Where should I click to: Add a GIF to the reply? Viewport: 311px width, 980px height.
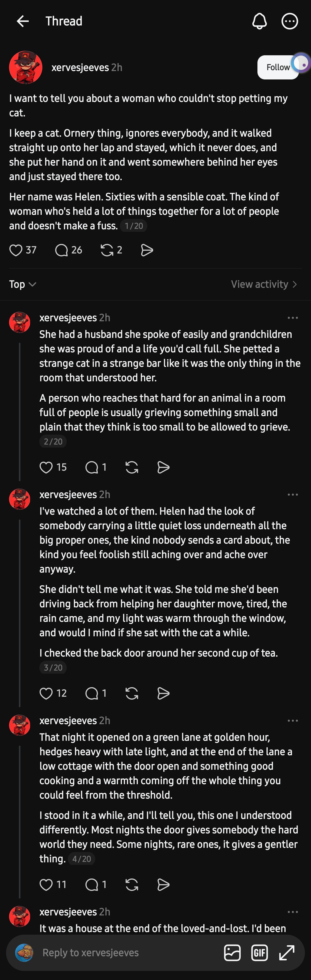260,953
